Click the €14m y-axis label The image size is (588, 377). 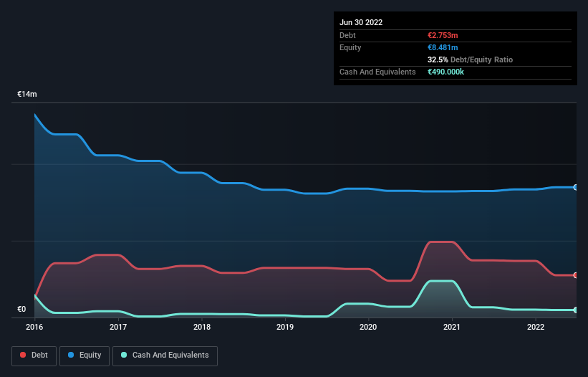tap(27, 94)
